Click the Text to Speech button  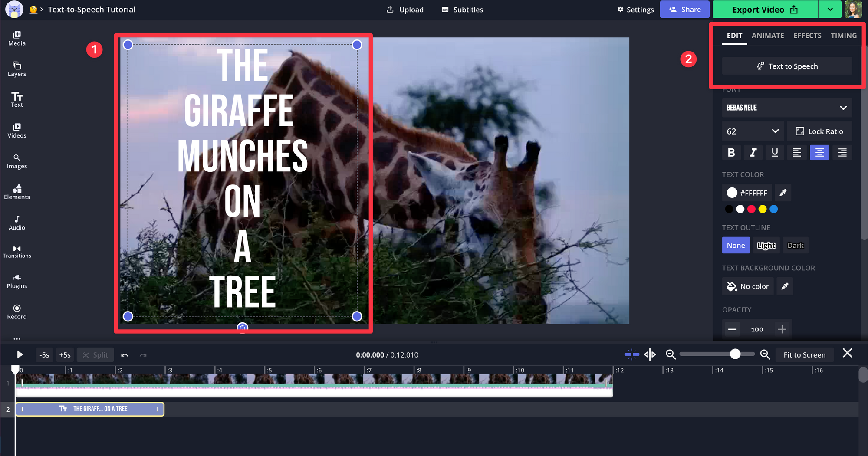click(787, 66)
